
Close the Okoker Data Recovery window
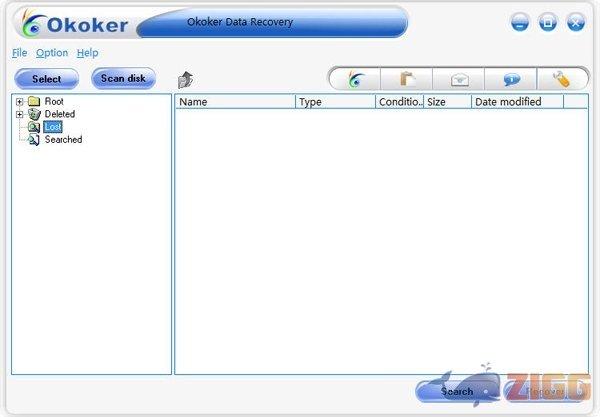(576, 23)
